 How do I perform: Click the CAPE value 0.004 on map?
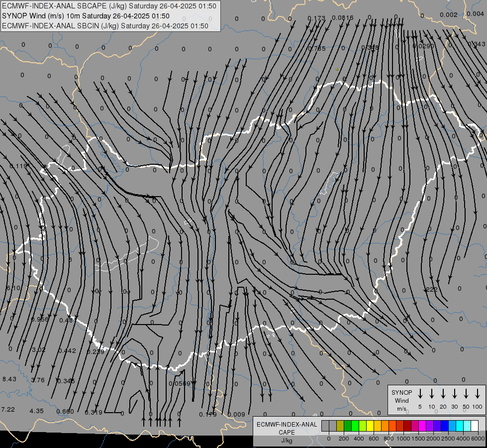(475, 13)
